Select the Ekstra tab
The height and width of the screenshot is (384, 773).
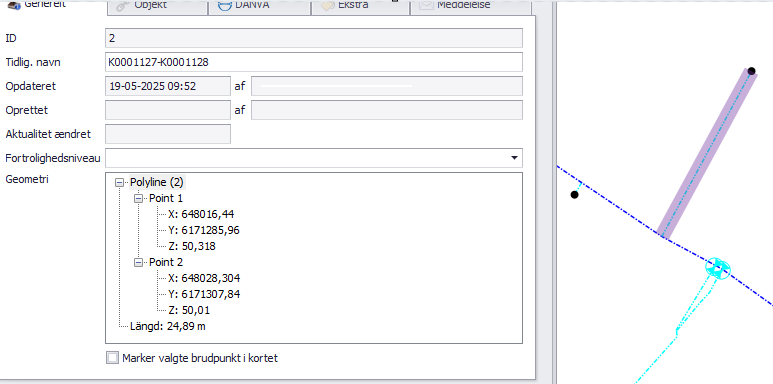tap(360, 6)
